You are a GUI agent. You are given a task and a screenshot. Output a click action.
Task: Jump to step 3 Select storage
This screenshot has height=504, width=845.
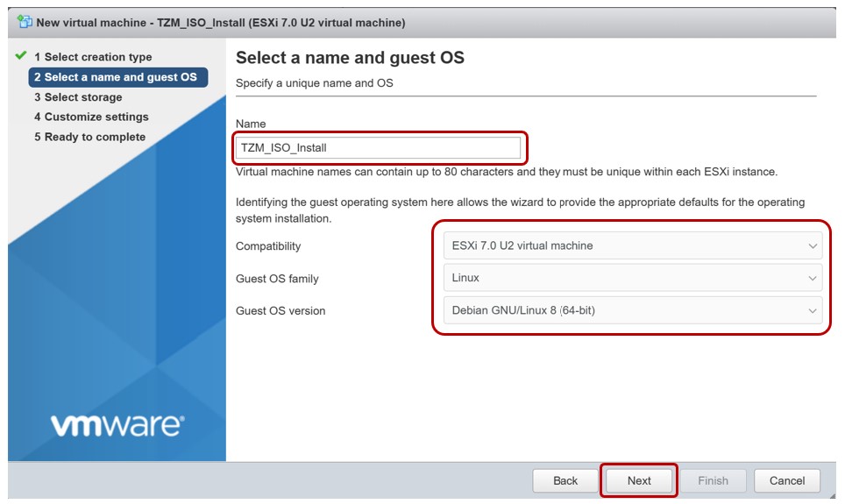[x=78, y=97]
